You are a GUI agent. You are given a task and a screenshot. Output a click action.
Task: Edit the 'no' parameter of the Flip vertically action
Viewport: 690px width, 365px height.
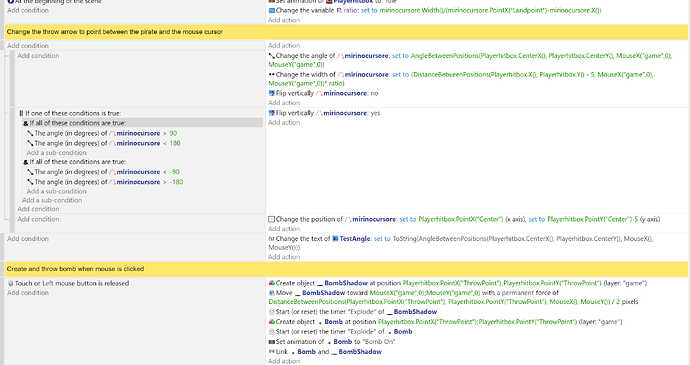click(x=374, y=93)
